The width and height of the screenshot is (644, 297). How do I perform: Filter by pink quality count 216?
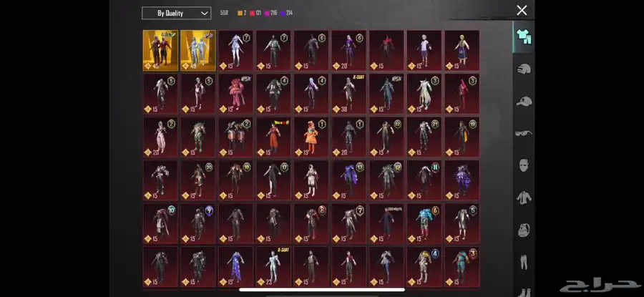[270, 13]
